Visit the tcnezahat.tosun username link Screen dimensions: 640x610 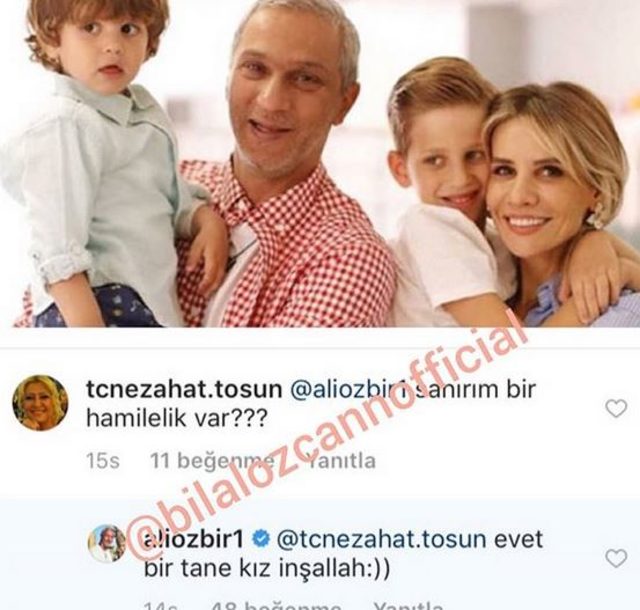pos(184,389)
